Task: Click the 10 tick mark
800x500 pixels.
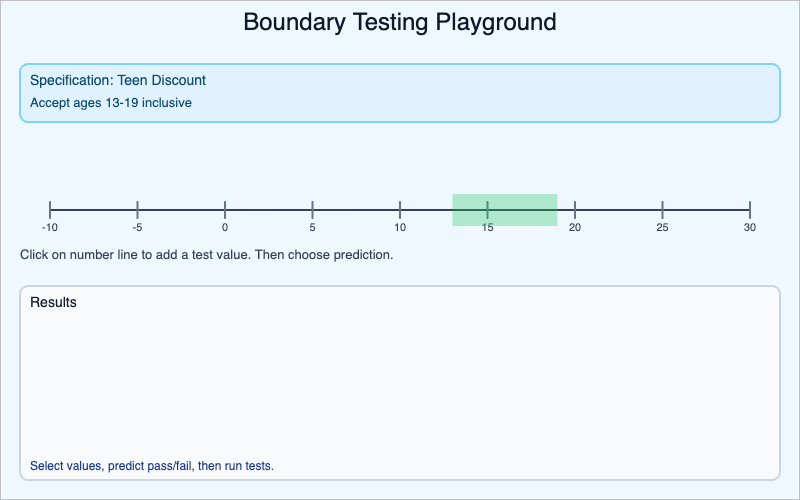Action: tap(400, 209)
